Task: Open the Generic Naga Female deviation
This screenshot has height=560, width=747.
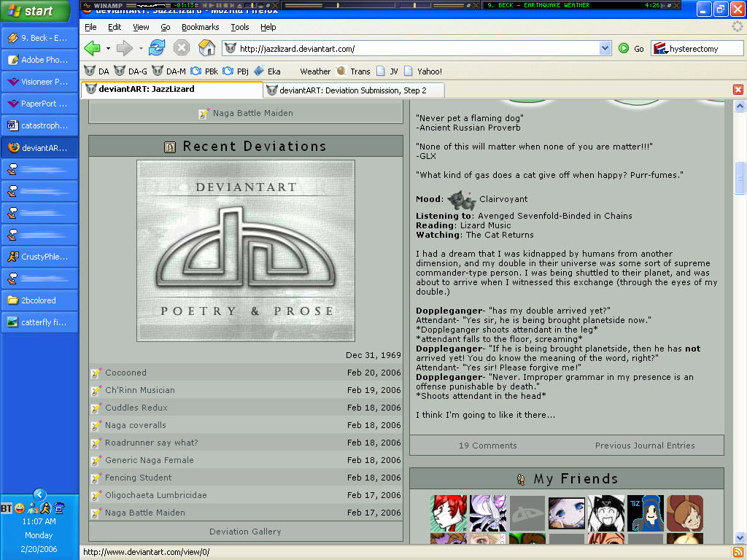Action: point(150,461)
